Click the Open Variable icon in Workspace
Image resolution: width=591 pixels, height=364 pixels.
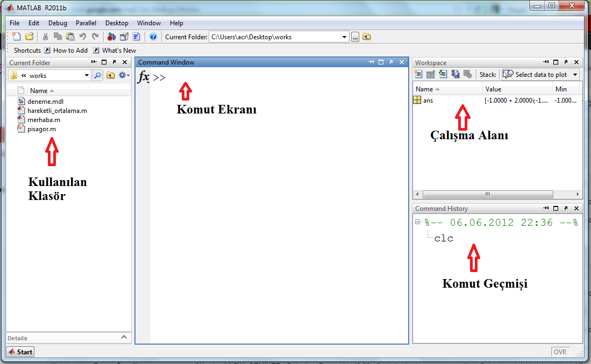pyautogui.click(x=430, y=74)
